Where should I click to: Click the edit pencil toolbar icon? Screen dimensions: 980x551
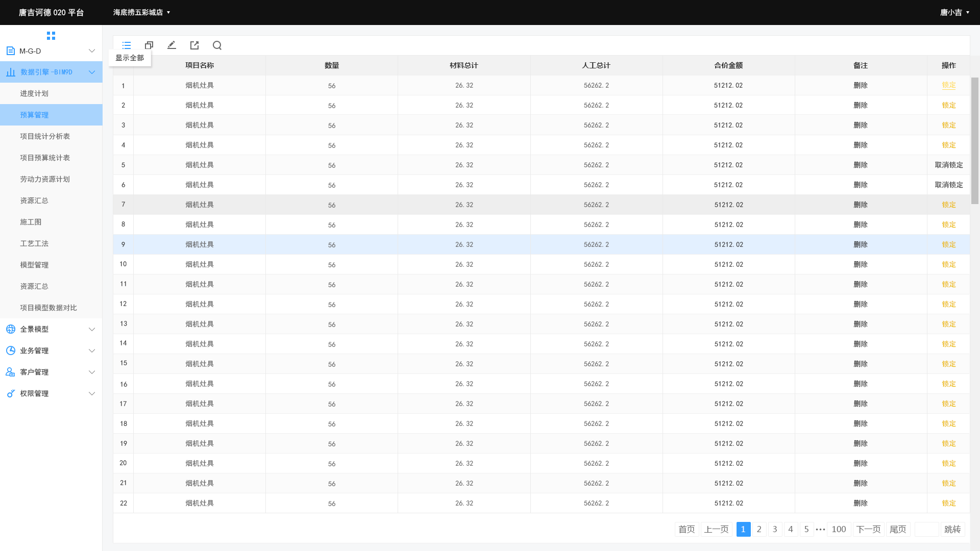tap(171, 45)
